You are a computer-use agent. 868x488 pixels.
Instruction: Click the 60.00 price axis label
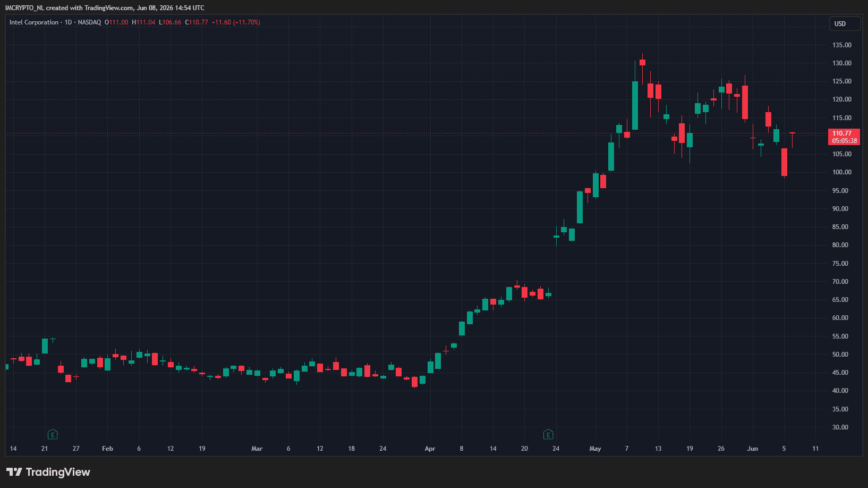pyautogui.click(x=840, y=318)
